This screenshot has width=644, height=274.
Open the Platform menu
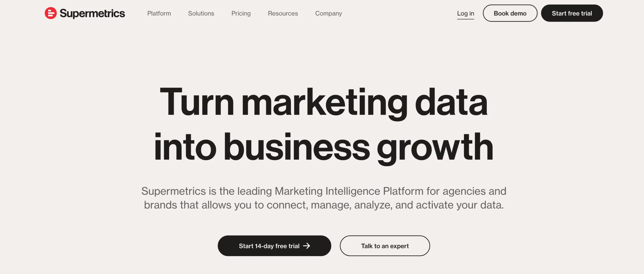coord(159,13)
